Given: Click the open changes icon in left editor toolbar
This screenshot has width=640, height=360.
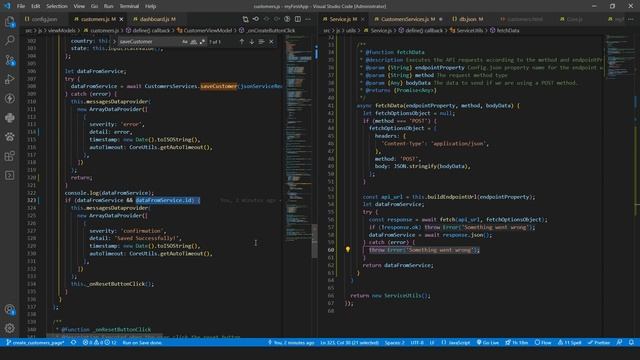Looking at the screenshot, I should [256, 19].
